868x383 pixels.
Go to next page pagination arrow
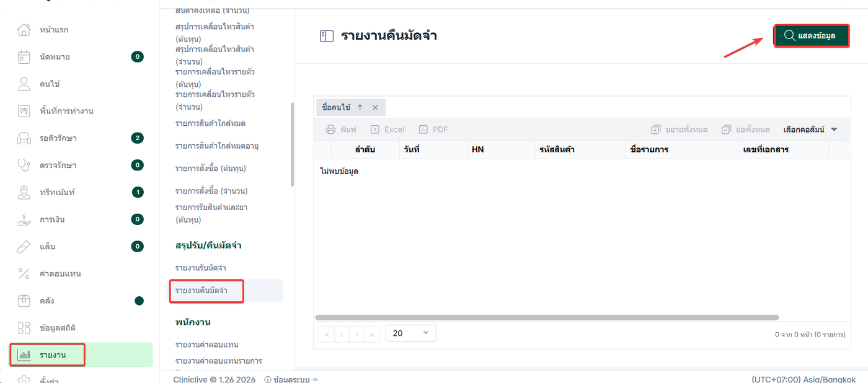point(356,334)
